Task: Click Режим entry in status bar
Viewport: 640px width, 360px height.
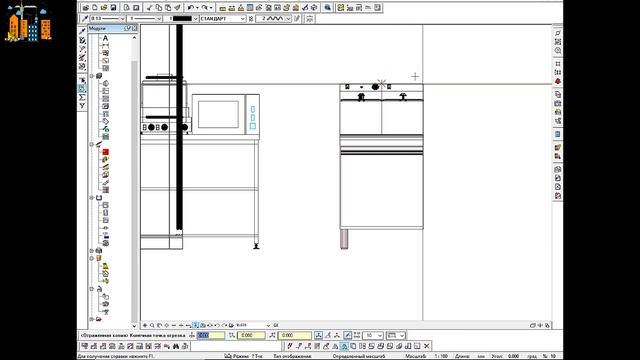Action: point(243,356)
